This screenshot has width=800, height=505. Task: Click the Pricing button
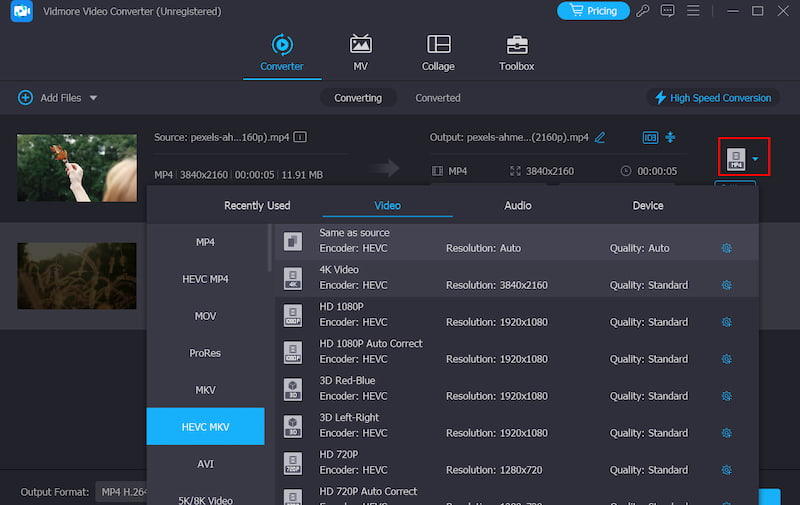pos(593,11)
